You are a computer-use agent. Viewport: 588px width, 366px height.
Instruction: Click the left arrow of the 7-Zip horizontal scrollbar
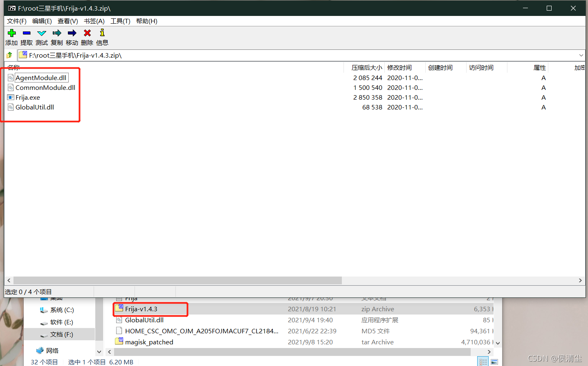click(9, 280)
